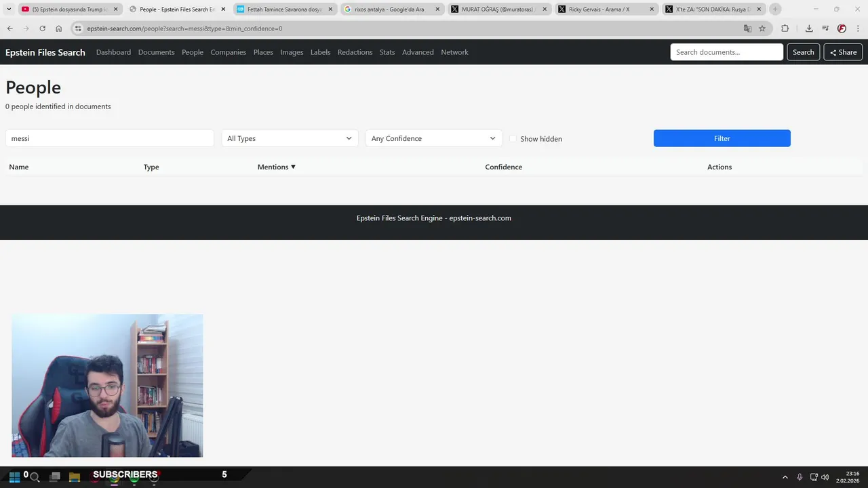Image resolution: width=868 pixels, height=488 pixels.
Task: Reload the current page
Action: (x=42, y=28)
